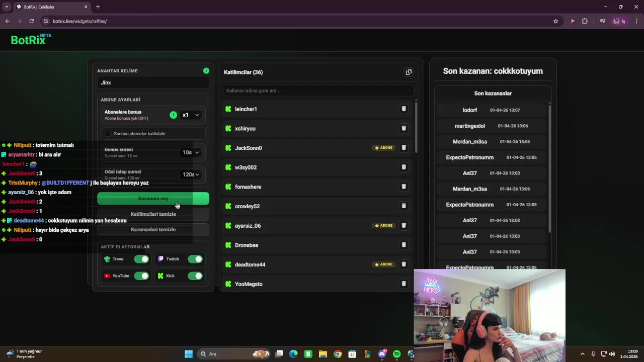644x362 pixels.
Task: Open Windows Start menu
Action: click(x=189, y=354)
